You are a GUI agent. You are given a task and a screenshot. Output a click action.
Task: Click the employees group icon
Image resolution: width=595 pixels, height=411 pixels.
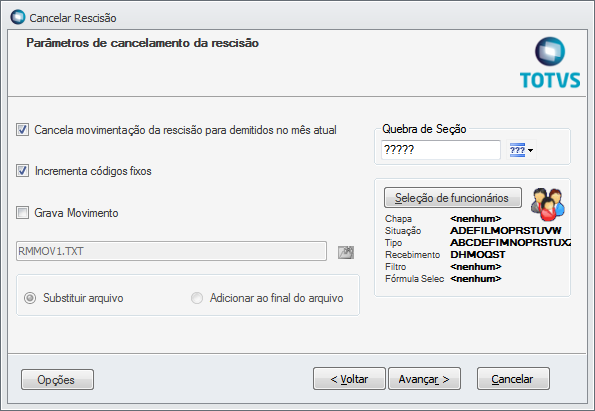coord(548,204)
